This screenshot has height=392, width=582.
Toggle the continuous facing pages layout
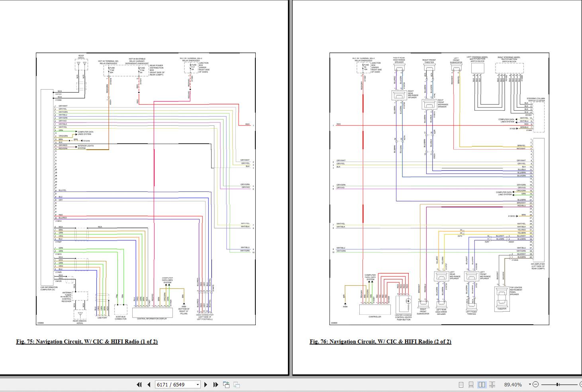(493, 384)
